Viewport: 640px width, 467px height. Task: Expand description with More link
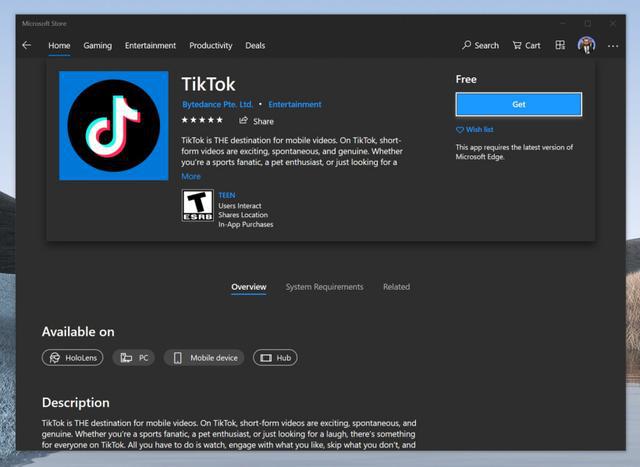(191, 176)
